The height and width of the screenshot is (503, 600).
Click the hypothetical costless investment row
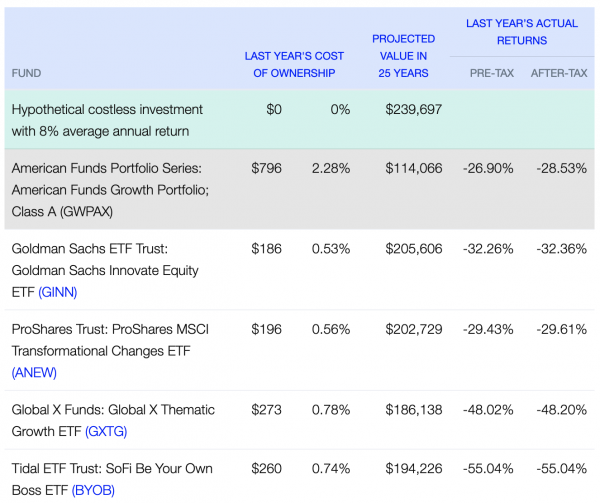click(300, 120)
